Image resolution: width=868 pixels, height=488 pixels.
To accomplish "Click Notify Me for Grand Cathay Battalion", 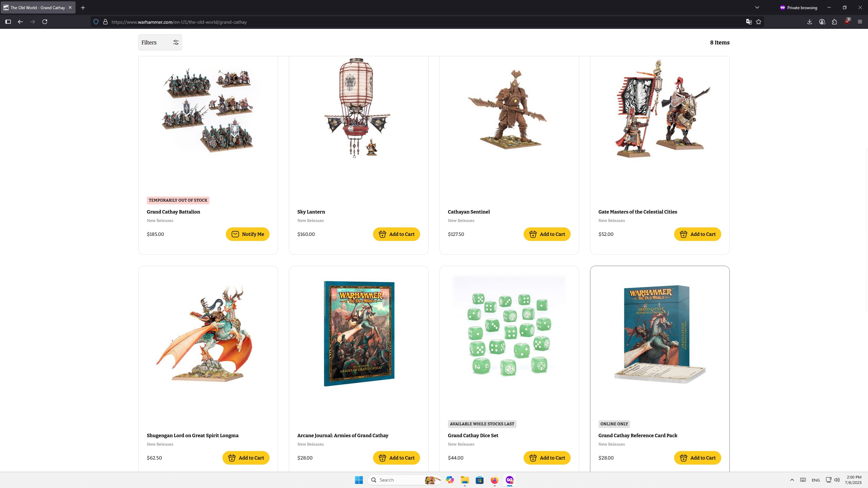I will (248, 234).
